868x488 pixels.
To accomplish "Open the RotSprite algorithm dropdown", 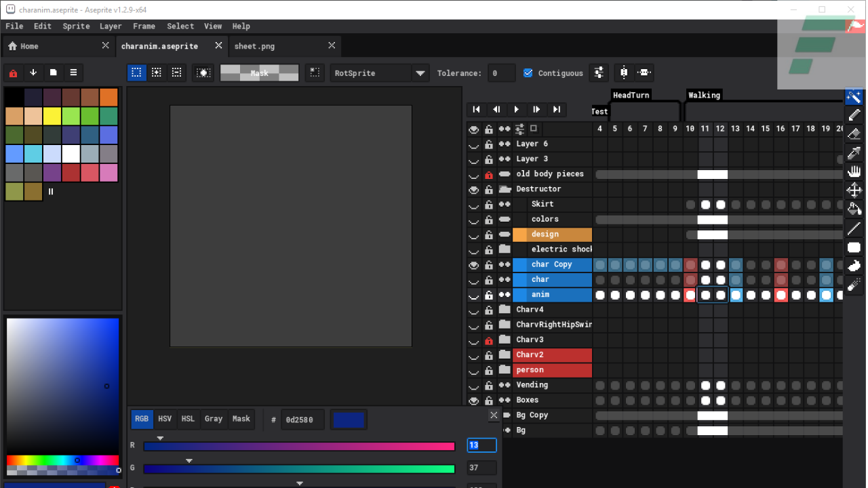I will click(x=420, y=73).
